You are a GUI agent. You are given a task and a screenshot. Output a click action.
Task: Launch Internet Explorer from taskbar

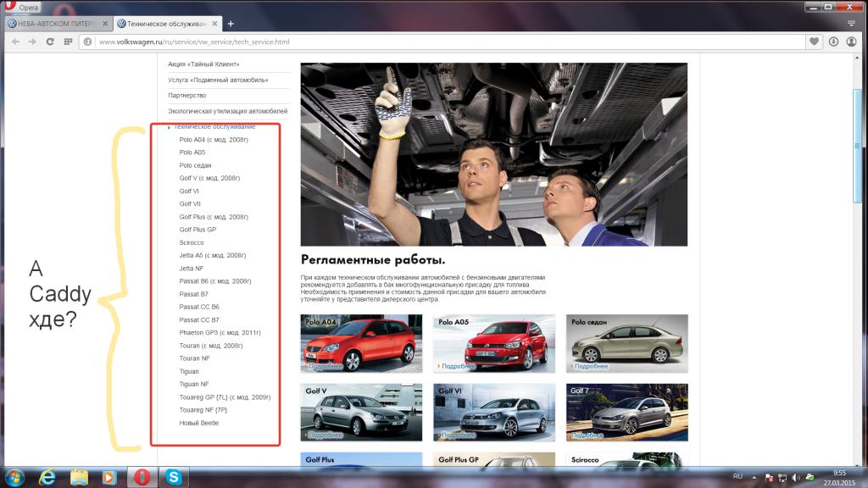click(47, 477)
